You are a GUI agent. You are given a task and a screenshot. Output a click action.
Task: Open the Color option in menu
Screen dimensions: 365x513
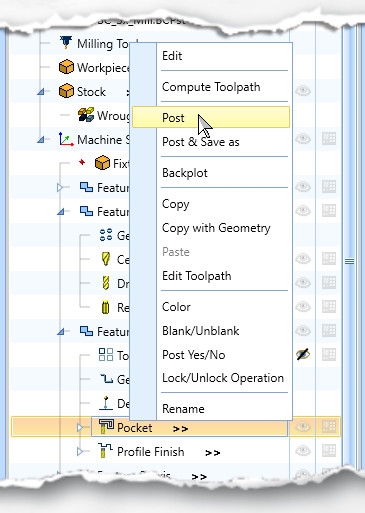point(176,307)
